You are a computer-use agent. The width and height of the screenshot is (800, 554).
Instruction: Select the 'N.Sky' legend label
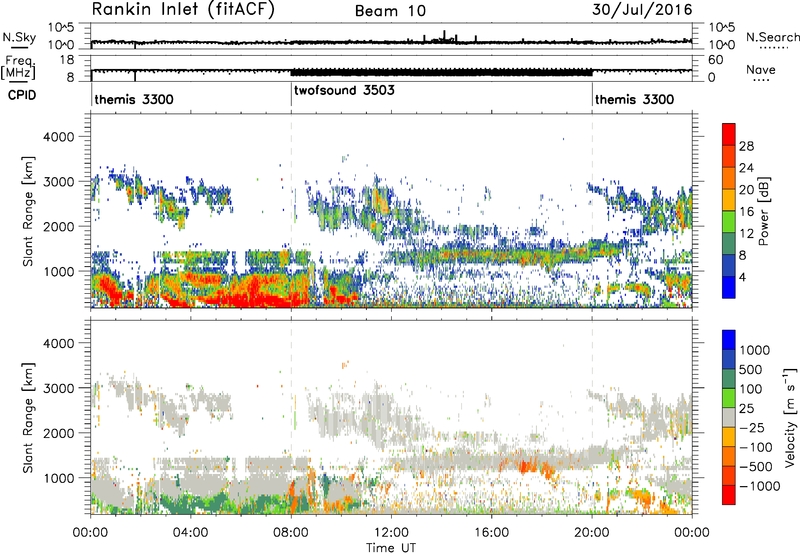click(19, 37)
